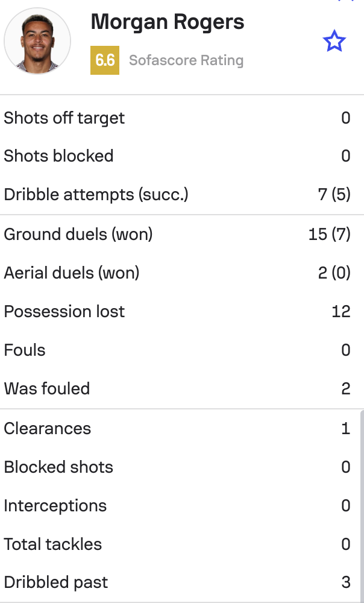364x603 pixels.
Task: Select the Clearances stat row
Action: click(x=180, y=428)
